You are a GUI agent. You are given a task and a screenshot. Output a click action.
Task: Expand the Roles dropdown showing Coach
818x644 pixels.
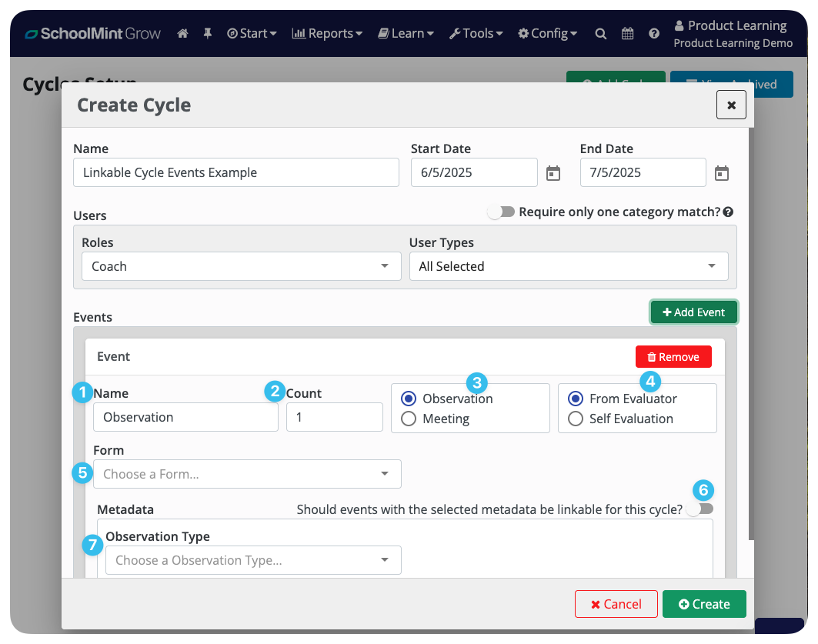[x=242, y=266]
